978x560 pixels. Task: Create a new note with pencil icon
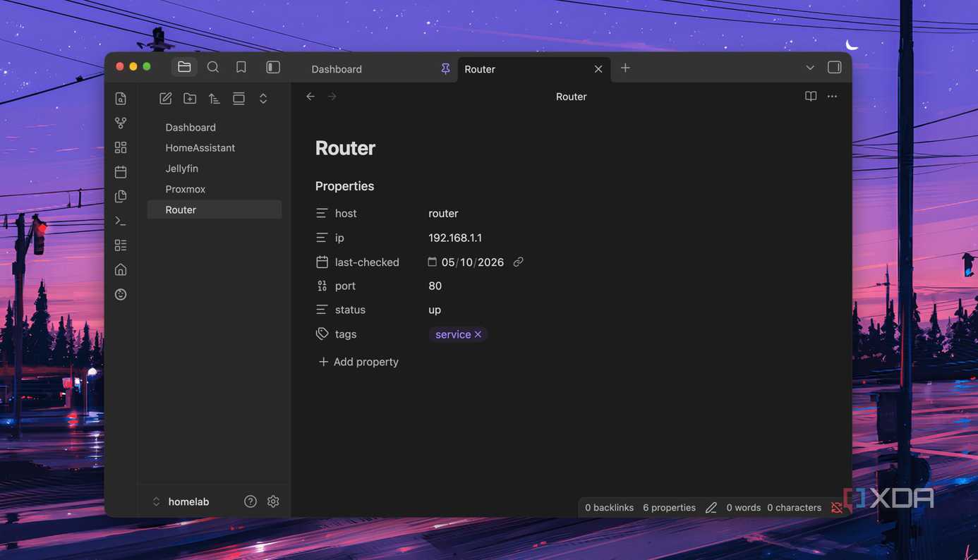click(166, 99)
